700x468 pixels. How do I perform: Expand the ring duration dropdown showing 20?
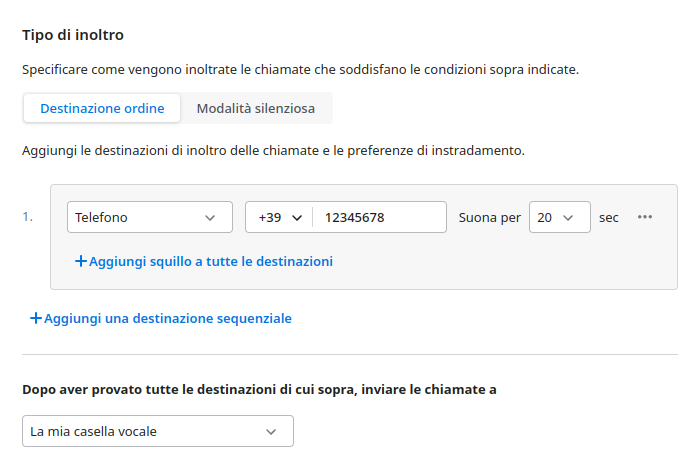pos(559,217)
